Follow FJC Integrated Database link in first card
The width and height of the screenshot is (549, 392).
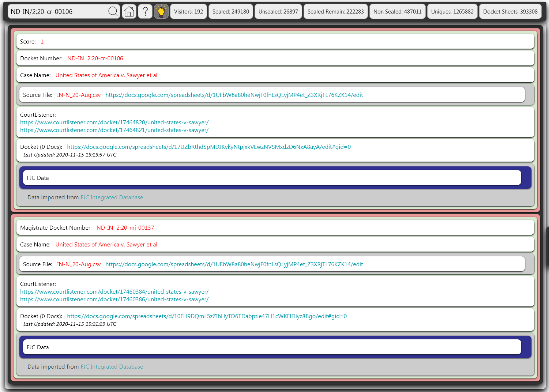tap(112, 197)
